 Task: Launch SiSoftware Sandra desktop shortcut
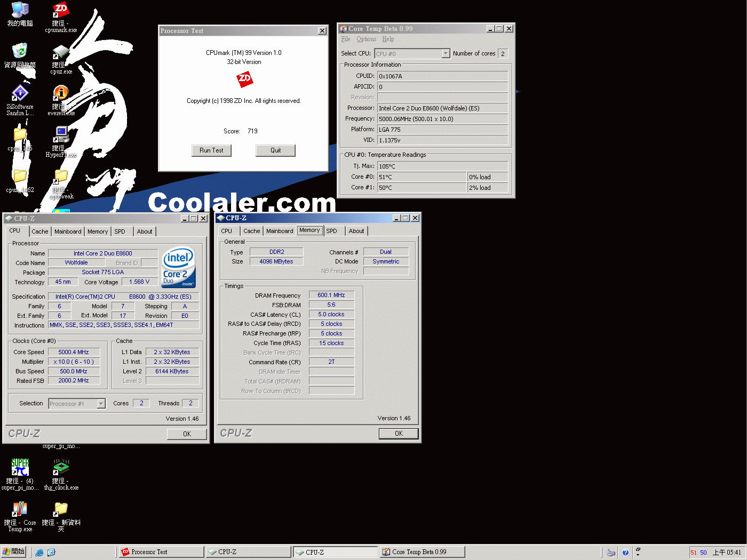tap(20, 100)
